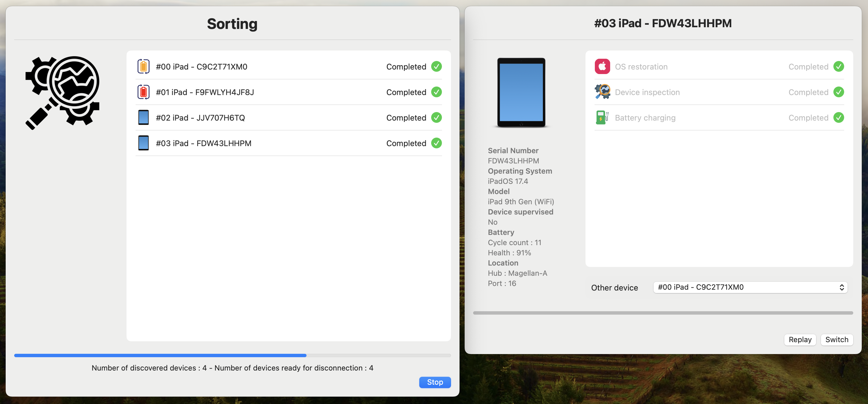
Task: Click green checkmark of #03 iPad row
Action: (x=436, y=143)
